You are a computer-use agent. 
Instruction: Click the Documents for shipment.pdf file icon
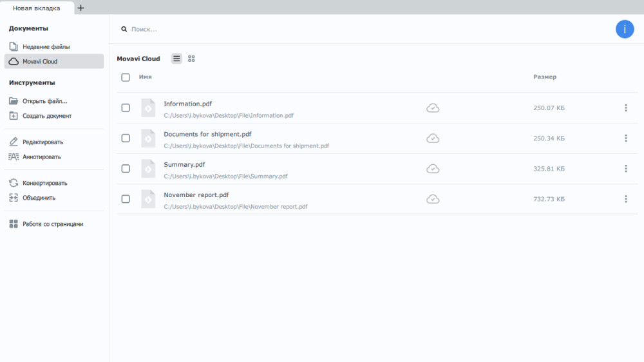(x=148, y=138)
